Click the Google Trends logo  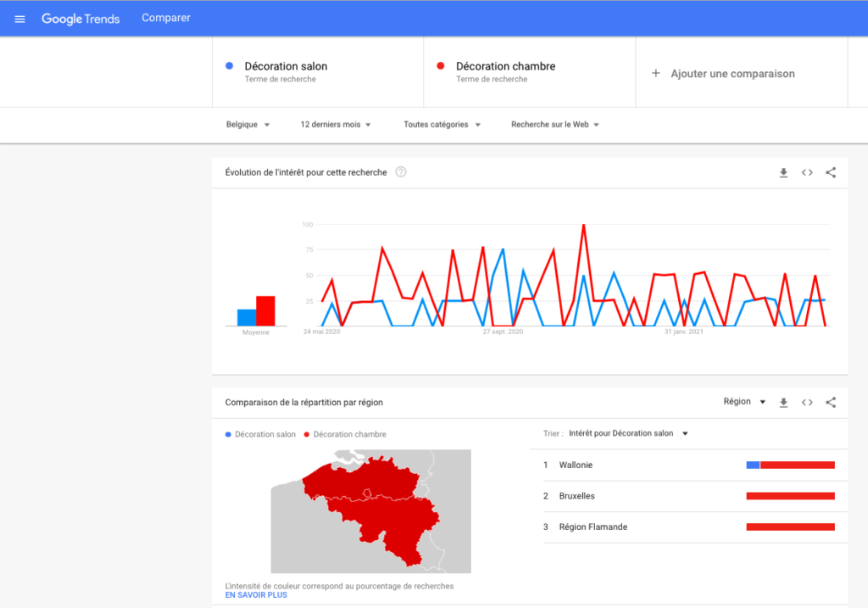[81, 18]
